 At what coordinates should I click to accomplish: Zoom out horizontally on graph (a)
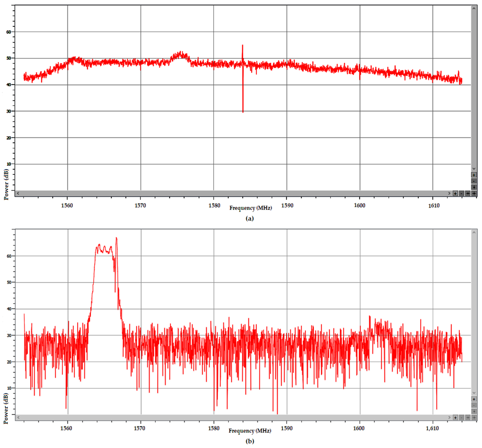point(462,193)
